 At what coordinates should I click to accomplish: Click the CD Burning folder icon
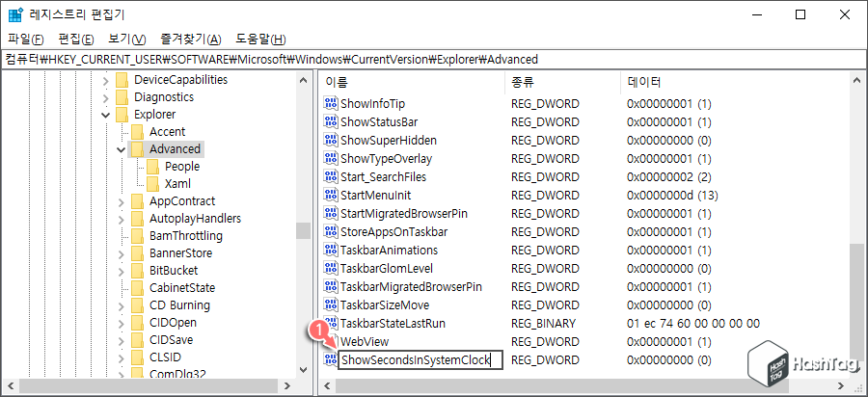[137, 305]
